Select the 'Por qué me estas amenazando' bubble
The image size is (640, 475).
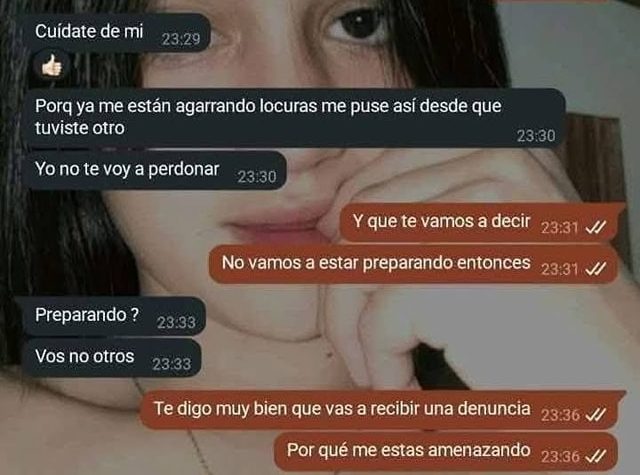click(446, 452)
